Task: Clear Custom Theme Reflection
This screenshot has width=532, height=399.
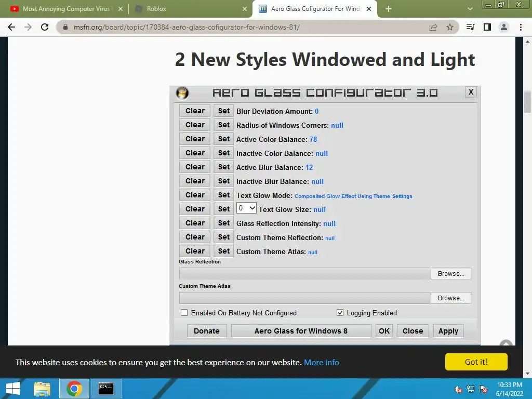Action: point(195,237)
